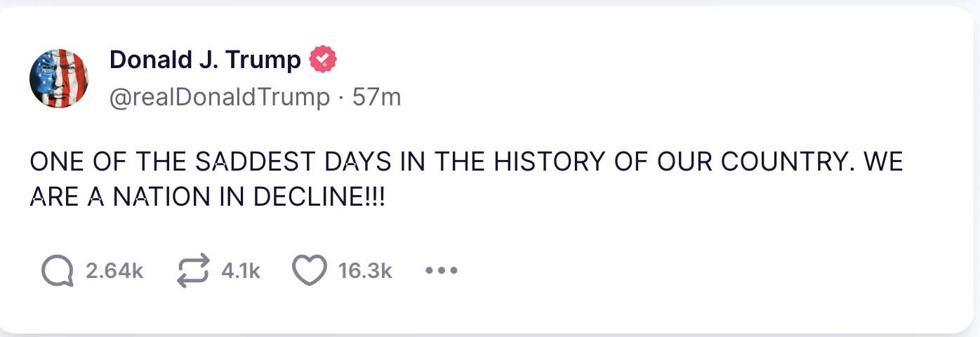Click the word 'Trump' in the display name
Image resolution: width=980 pixels, height=337 pixels.
pyautogui.click(x=263, y=61)
